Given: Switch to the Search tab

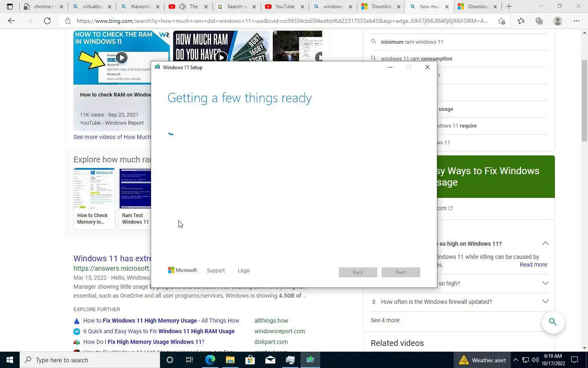Looking at the screenshot, I should (x=237, y=7).
